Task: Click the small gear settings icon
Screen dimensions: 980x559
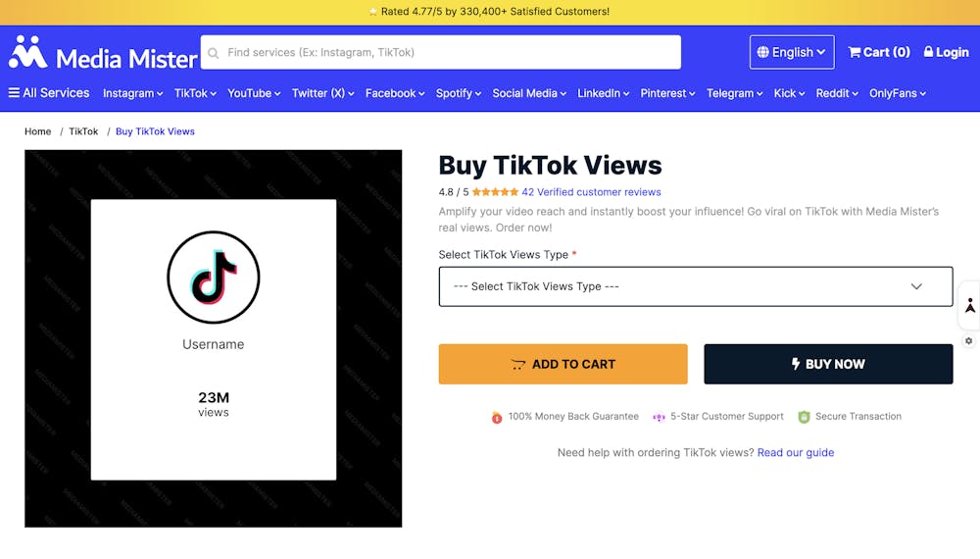Action: pyautogui.click(x=969, y=341)
